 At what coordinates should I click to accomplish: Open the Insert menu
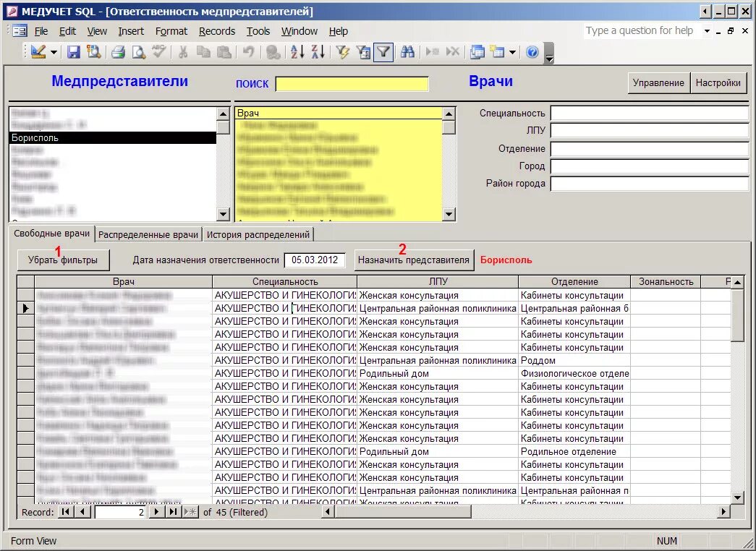tap(131, 31)
